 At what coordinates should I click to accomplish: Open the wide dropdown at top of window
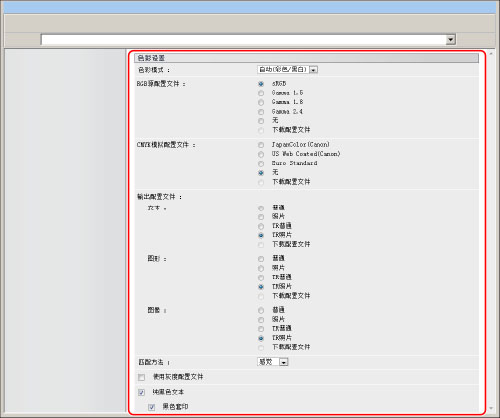point(248,40)
